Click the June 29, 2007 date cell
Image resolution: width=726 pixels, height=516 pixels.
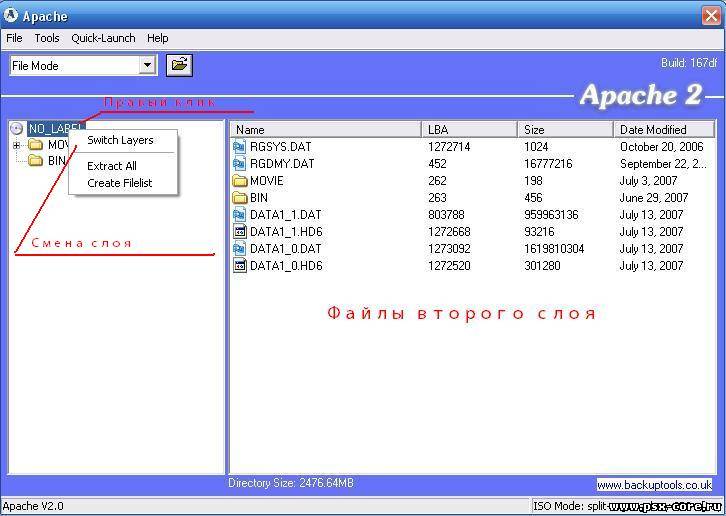click(654, 198)
